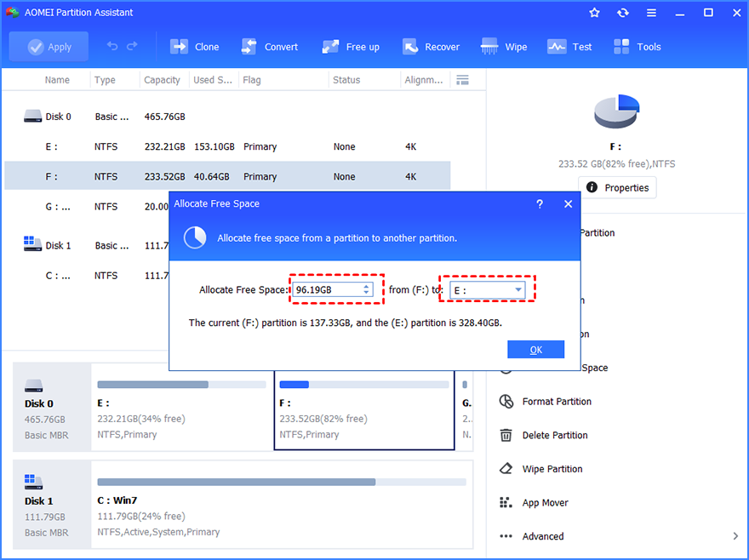749x560 pixels.
Task: Sort by the Type column header
Action: click(105, 80)
